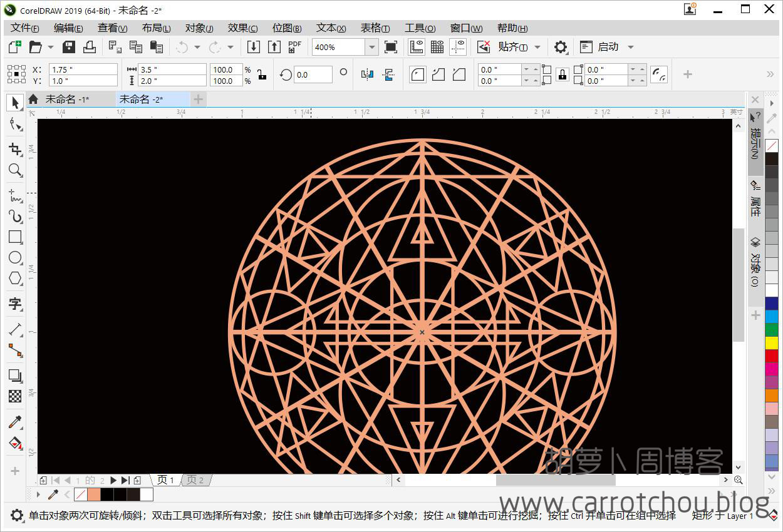The image size is (783, 532).
Task: Click the Open folder icon
Action: [35, 47]
